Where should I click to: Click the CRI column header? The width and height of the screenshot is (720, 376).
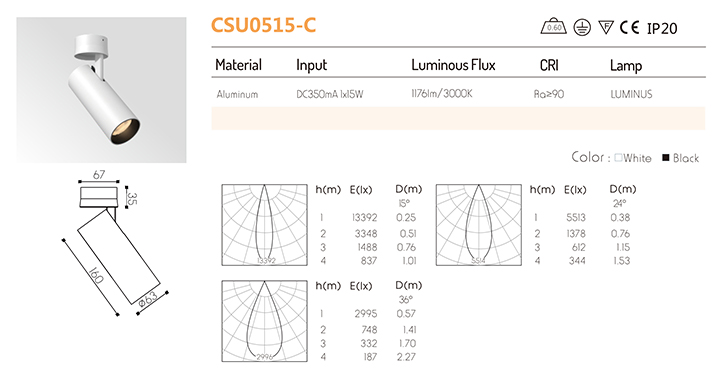click(549, 65)
